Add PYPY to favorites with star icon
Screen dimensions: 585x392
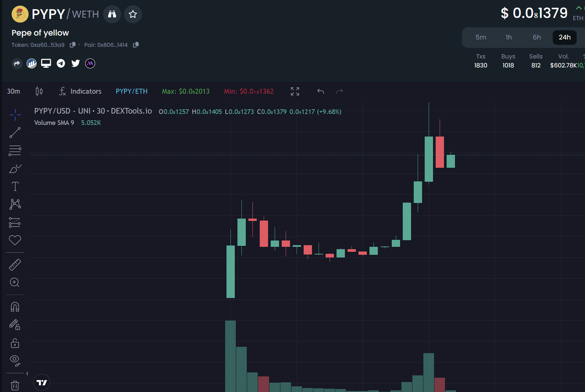[x=133, y=14]
